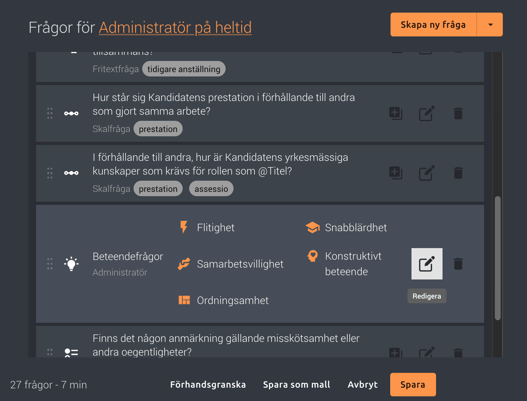
Task: Select the tidigare anställning tag
Action: point(184,69)
